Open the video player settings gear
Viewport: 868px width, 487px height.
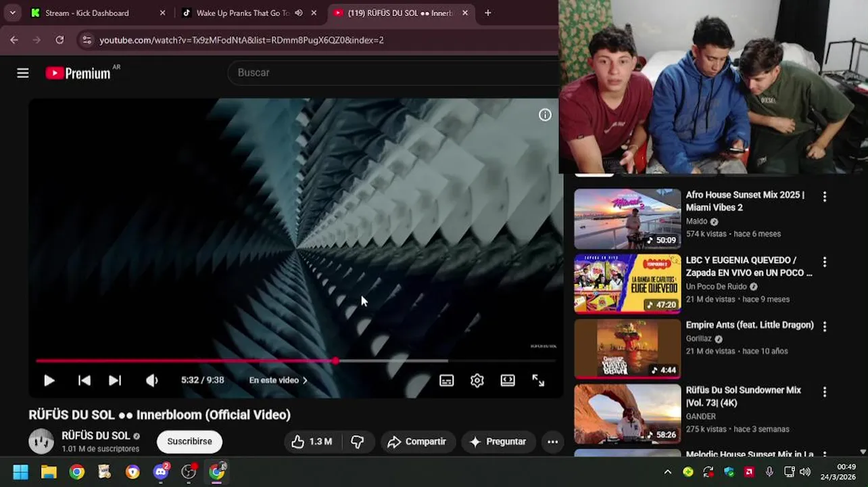click(x=477, y=380)
